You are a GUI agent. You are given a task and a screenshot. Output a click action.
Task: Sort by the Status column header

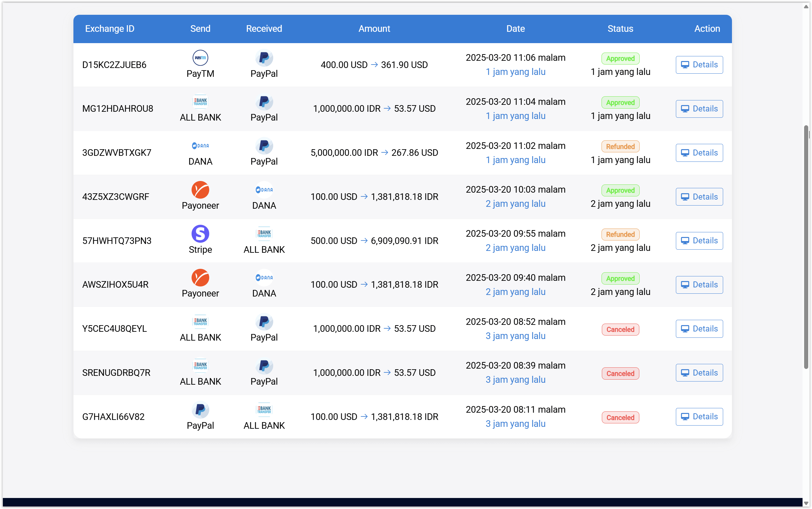(620, 29)
